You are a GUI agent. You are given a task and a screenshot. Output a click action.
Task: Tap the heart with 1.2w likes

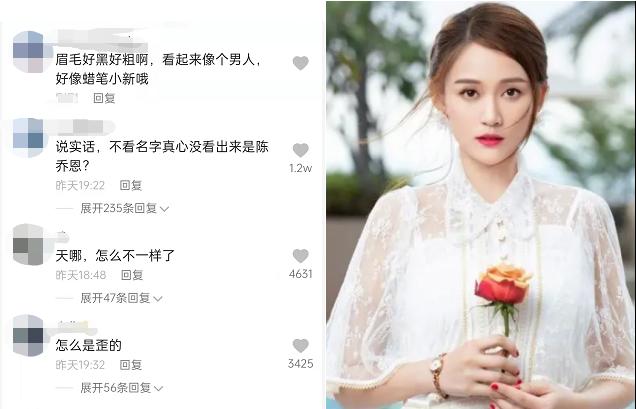pos(301,150)
